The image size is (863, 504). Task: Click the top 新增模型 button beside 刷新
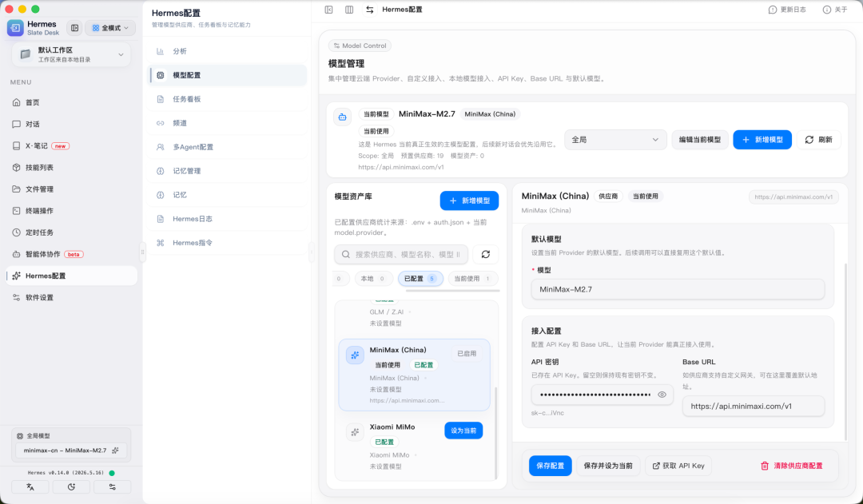pos(762,140)
